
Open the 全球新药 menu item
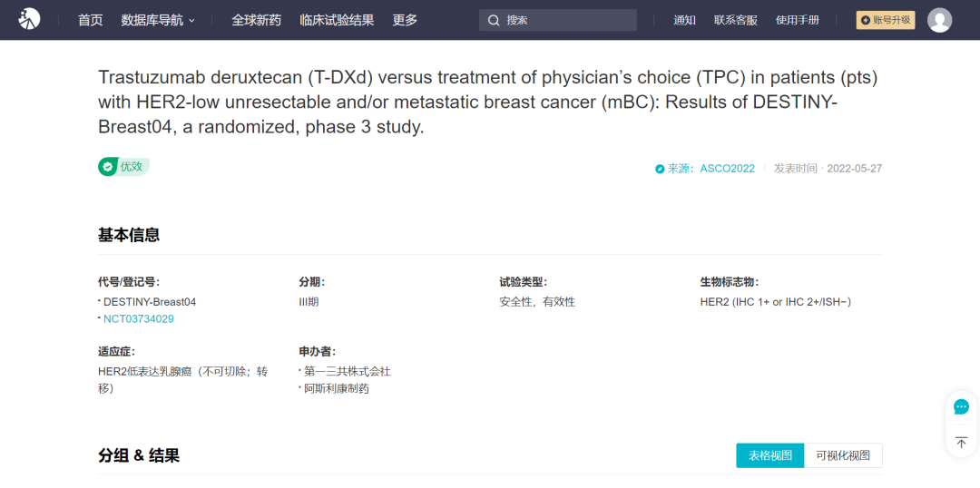click(257, 20)
